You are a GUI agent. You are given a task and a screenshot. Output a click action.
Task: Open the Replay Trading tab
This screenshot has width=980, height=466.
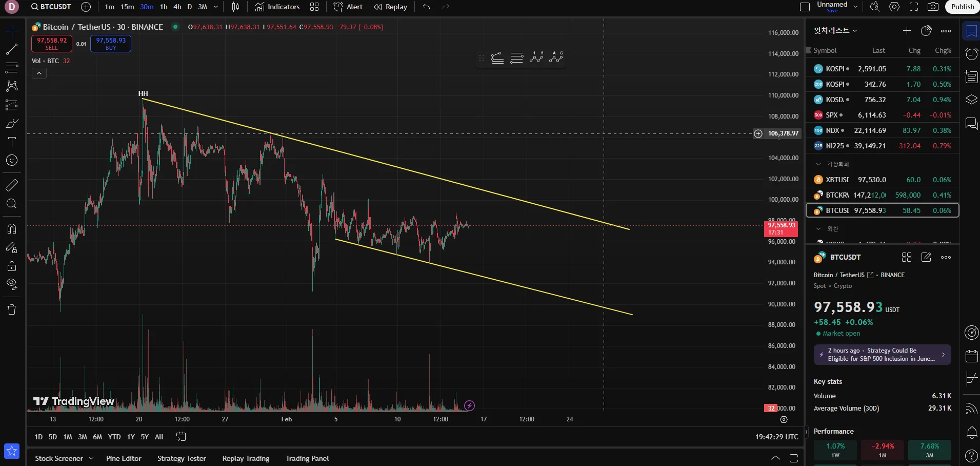coord(246,458)
